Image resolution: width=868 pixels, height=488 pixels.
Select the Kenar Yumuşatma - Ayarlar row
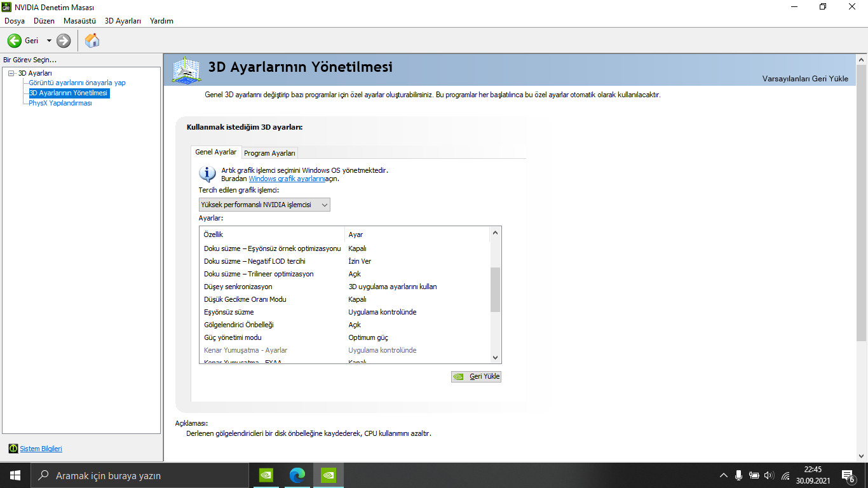pos(345,350)
